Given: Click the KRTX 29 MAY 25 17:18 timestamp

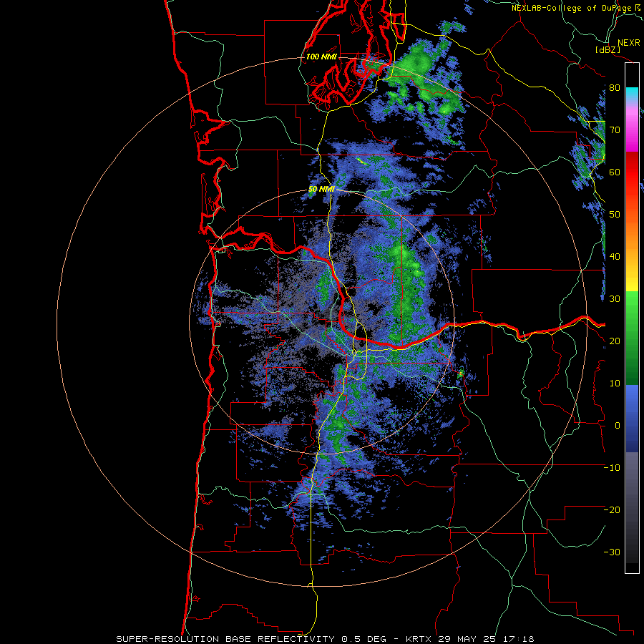Looking at the screenshot, I should tap(470, 639).
